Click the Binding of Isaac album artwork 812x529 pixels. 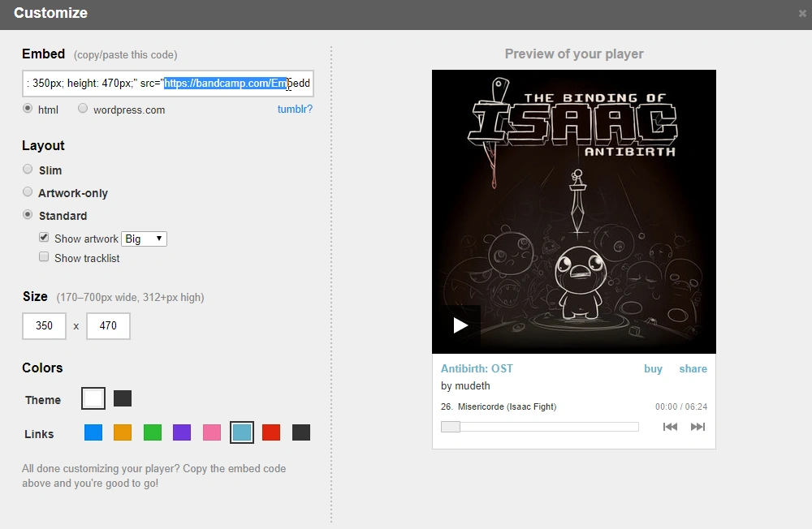tap(574, 212)
